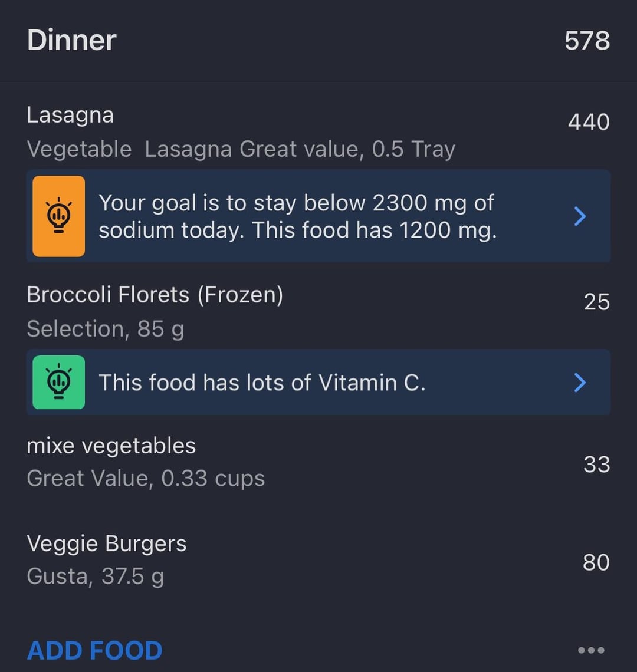Expand the sodium goal tip chevron
Image resolution: width=637 pixels, height=672 pixels.
click(580, 216)
